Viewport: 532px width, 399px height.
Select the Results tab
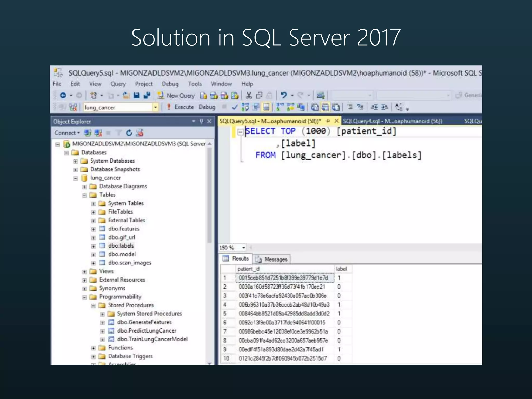236,258
